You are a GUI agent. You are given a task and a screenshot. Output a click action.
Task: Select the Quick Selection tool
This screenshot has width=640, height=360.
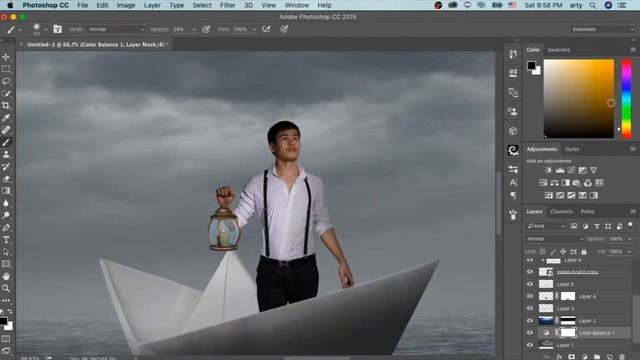coord(6,93)
